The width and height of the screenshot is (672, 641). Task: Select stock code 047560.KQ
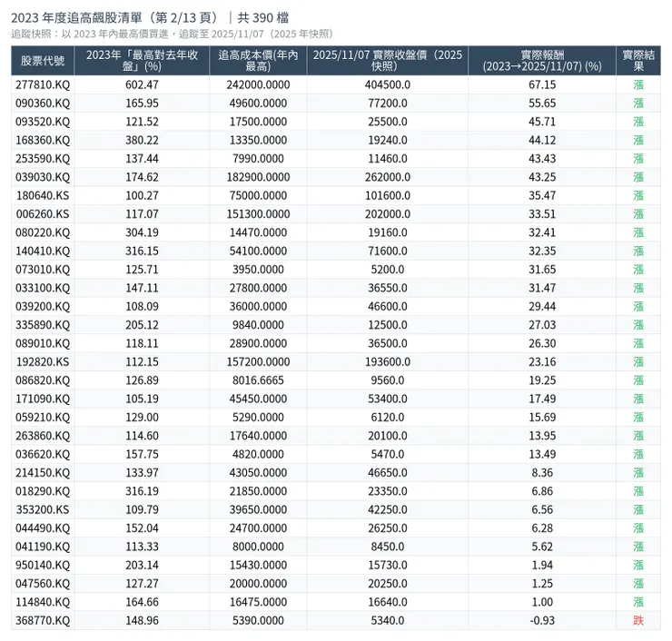43,584
